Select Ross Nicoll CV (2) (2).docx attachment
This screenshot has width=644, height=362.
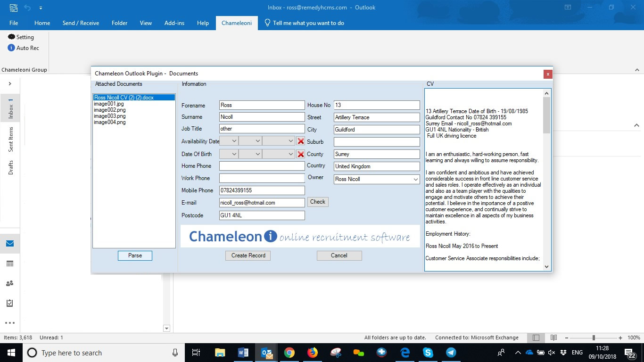(x=134, y=98)
